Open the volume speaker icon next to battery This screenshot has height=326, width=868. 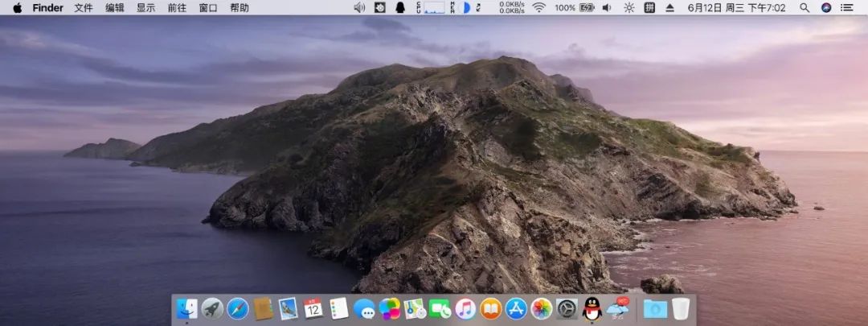(x=607, y=8)
